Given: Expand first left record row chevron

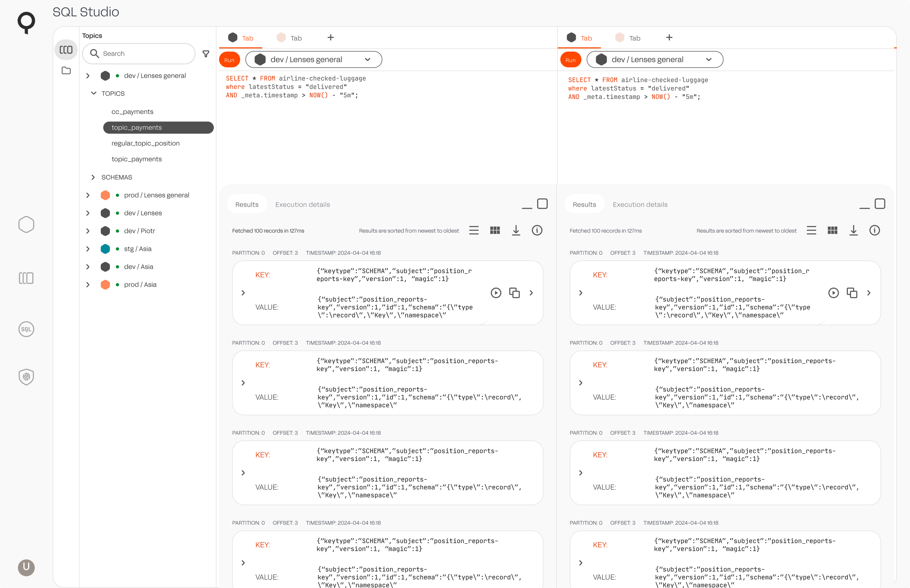Looking at the screenshot, I should (x=243, y=293).
